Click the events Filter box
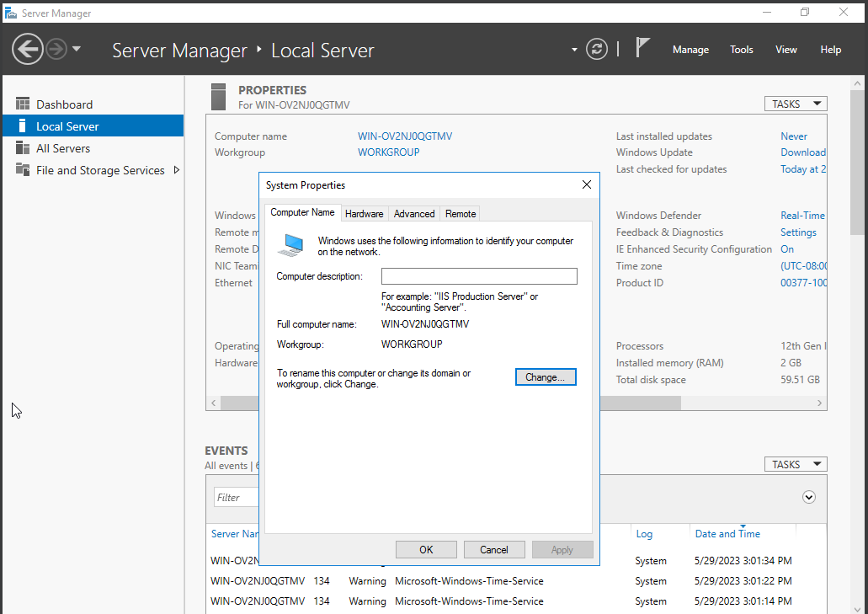Viewport: 868px width, 614px height. [x=237, y=497]
